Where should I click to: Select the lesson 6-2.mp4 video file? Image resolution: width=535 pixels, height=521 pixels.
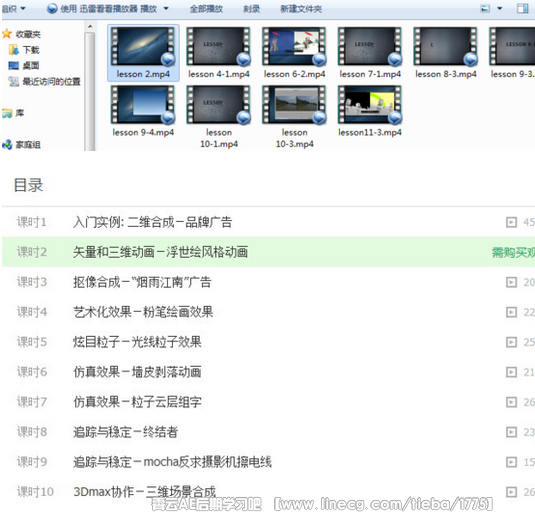[x=294, y=53]
